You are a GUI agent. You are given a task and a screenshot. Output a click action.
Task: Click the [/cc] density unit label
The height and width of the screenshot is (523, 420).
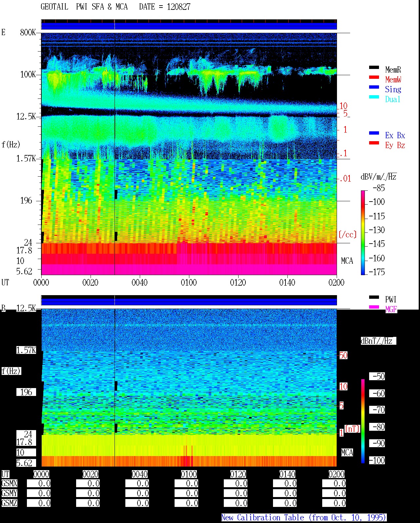[347, 234]
